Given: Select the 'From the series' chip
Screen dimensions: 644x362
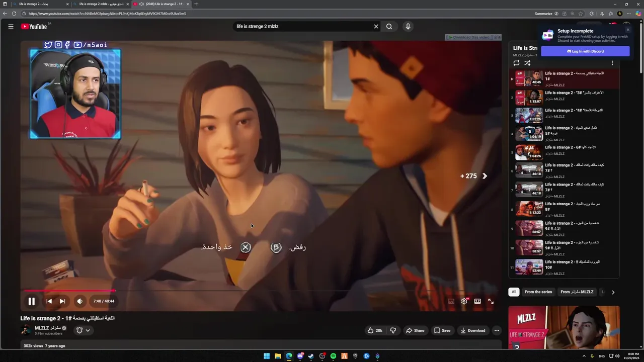Looking at the screenshot, I should point(538,292).
